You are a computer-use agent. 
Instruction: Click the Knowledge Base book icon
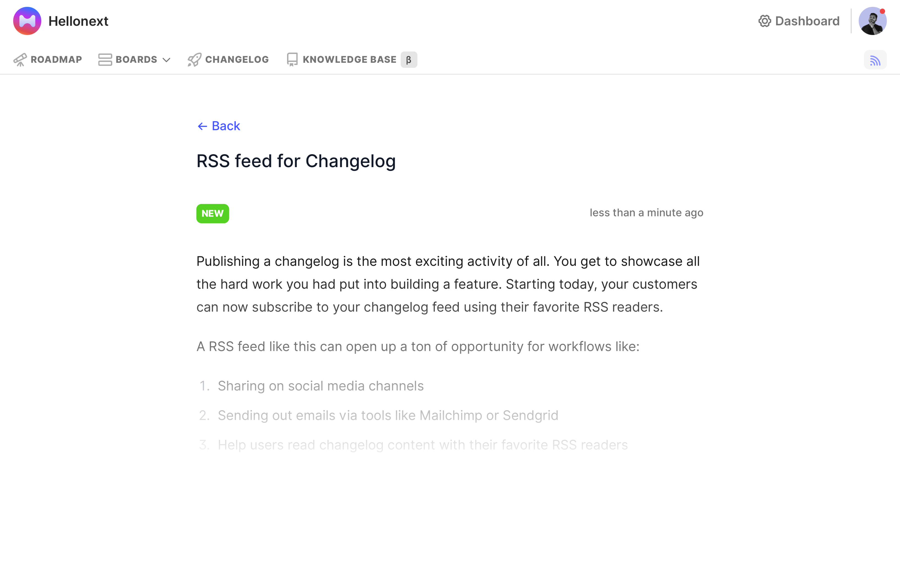[x=292, y=60]
